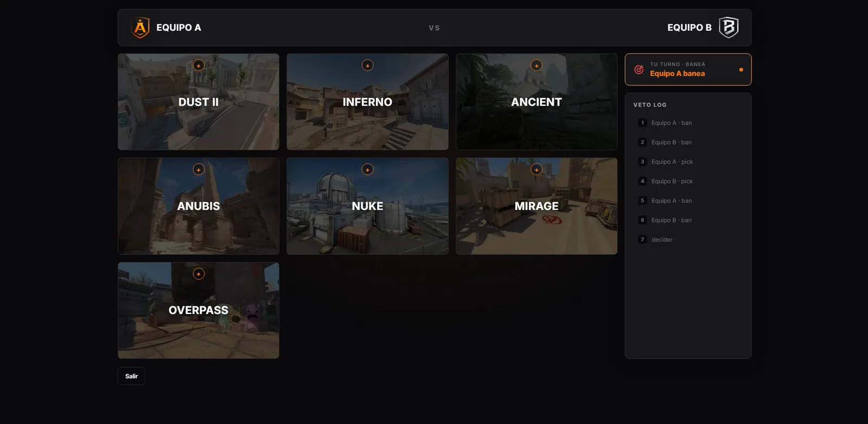
Task: Choose the Nuke map card
Action: pyautogui.click(x=368, y=206)
